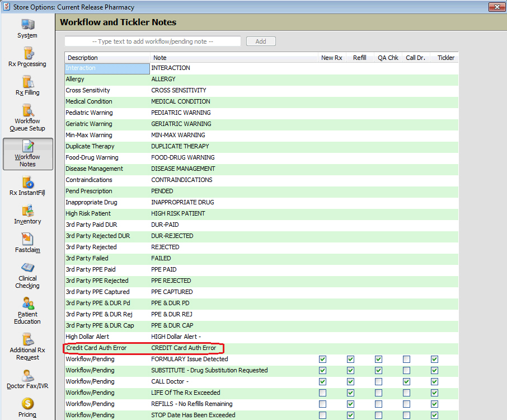This screenshot has width=507, height=420.
Task: Select the Rx Processing icon
Action: (x=27, y=54)
